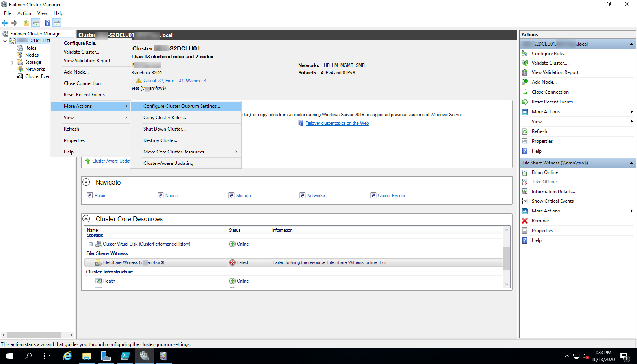Viewport: 637px width, 364px height.
Task: Click Add Node icon in Actions pane
Action: [525, 82]
